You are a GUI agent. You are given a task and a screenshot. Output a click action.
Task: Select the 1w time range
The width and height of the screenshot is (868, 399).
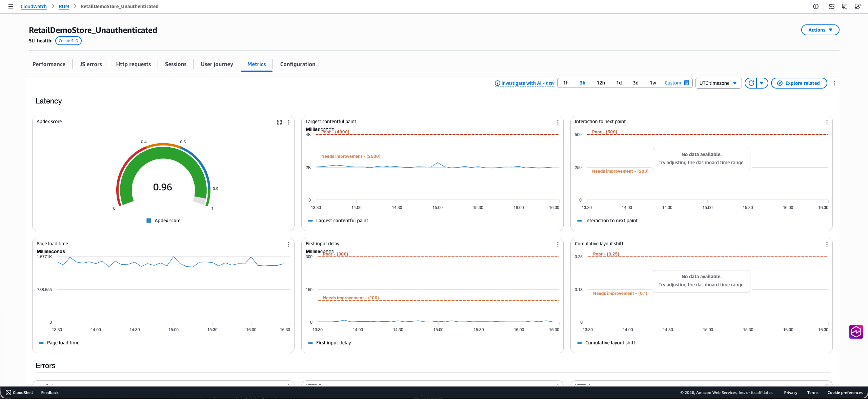[x=653, y=83]
